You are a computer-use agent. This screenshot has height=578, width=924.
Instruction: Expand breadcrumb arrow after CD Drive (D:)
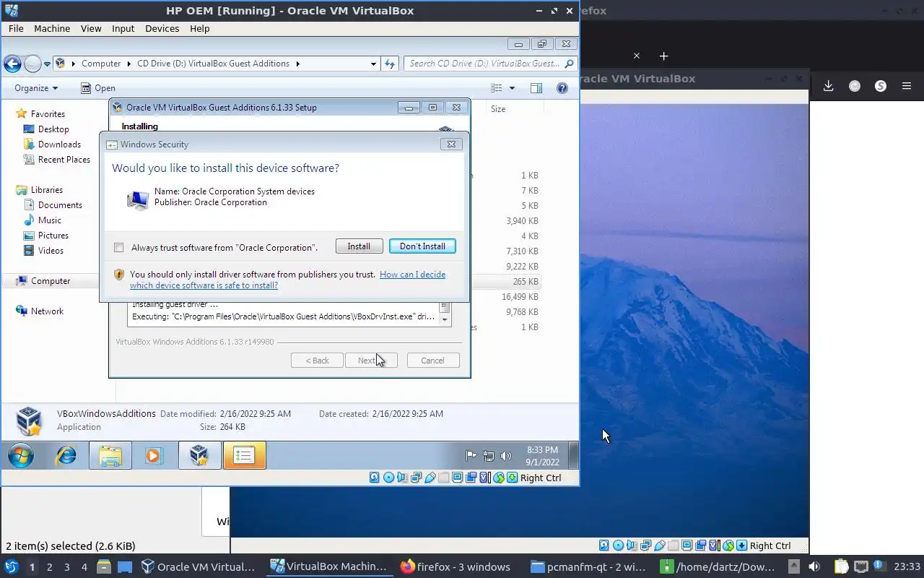click(297, 64)
